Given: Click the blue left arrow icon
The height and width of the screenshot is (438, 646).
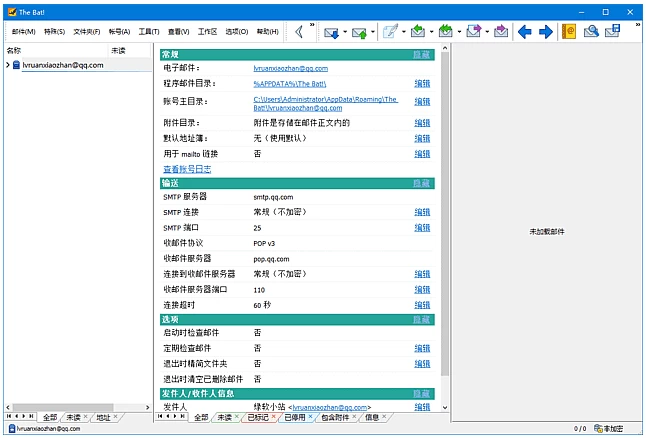Looking at the screenshot, I should [524, 32].
